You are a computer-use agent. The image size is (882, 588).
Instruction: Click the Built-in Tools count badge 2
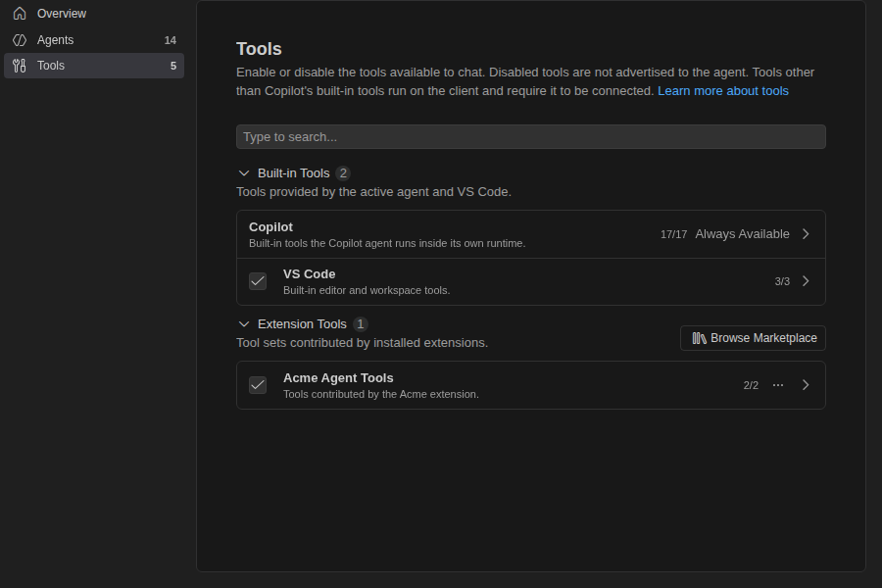coord(343,173)
